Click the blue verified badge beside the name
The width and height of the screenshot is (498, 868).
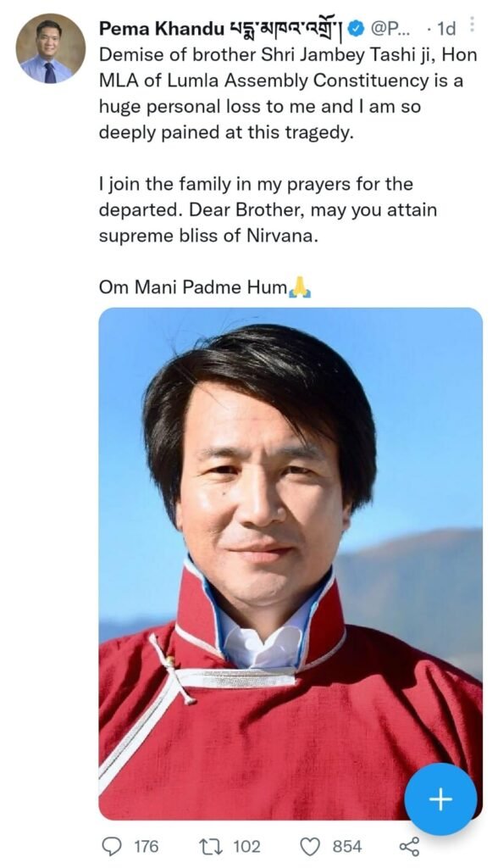(x=358, y=30)
